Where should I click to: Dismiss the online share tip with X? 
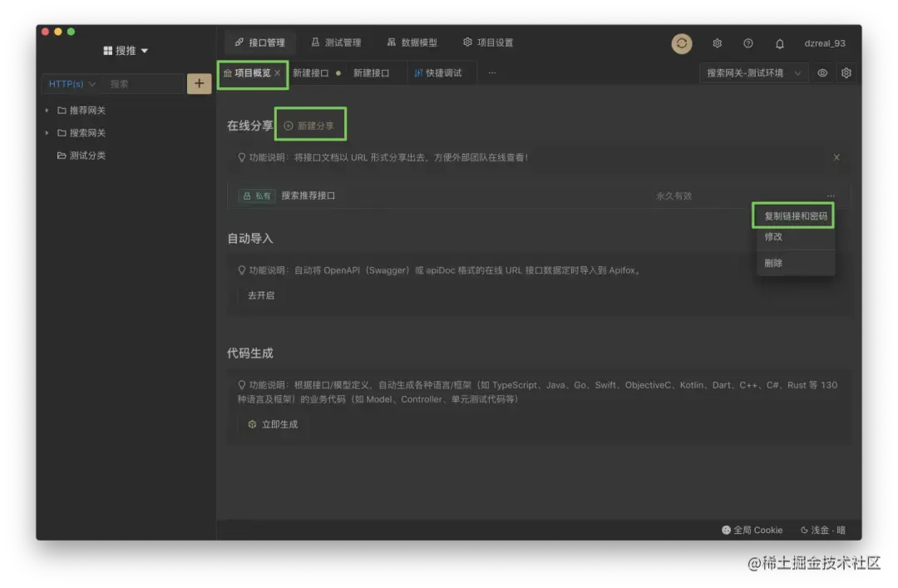click(x=836, y=157)
